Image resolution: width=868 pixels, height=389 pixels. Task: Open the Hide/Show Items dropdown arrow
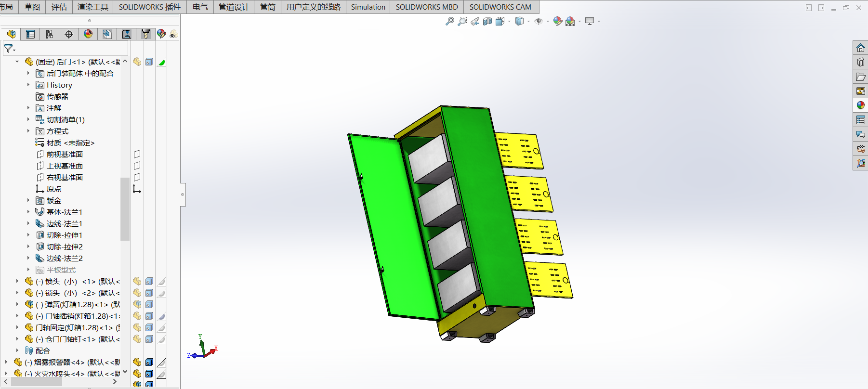pos(548,22)
